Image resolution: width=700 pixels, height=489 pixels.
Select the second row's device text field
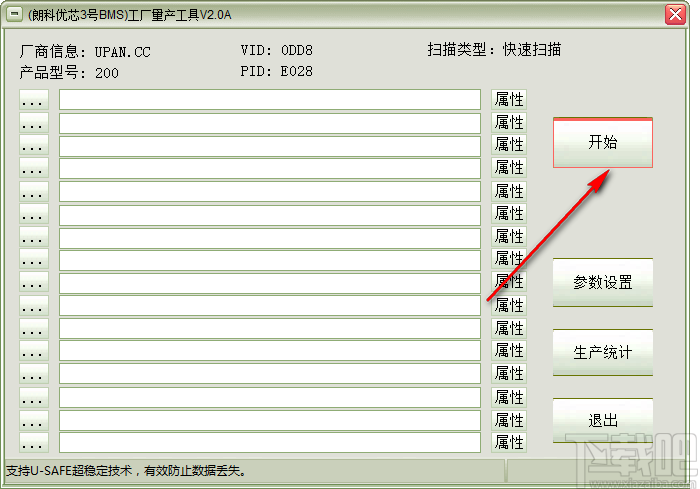(x=270, y=123)
